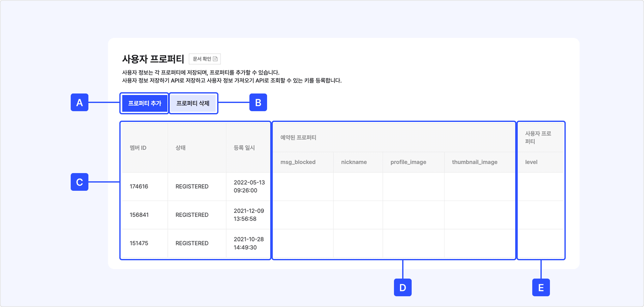Click the nickname column header

(354, 162)
